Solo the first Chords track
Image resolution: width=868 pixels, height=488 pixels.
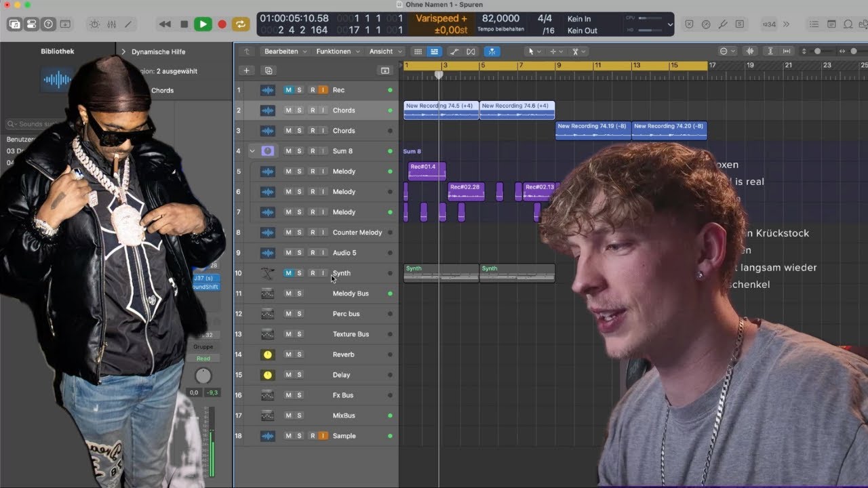click(x=299, y=110)
